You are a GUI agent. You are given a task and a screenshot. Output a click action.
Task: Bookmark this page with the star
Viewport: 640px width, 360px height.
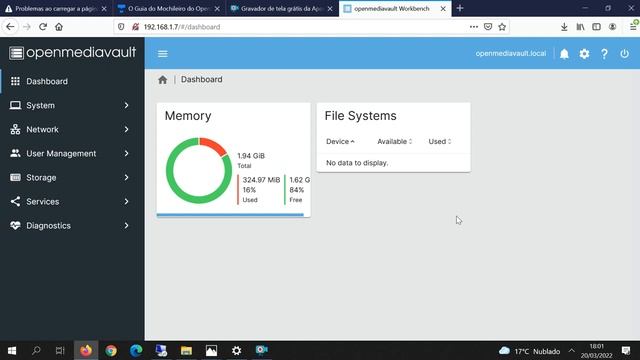502,27
